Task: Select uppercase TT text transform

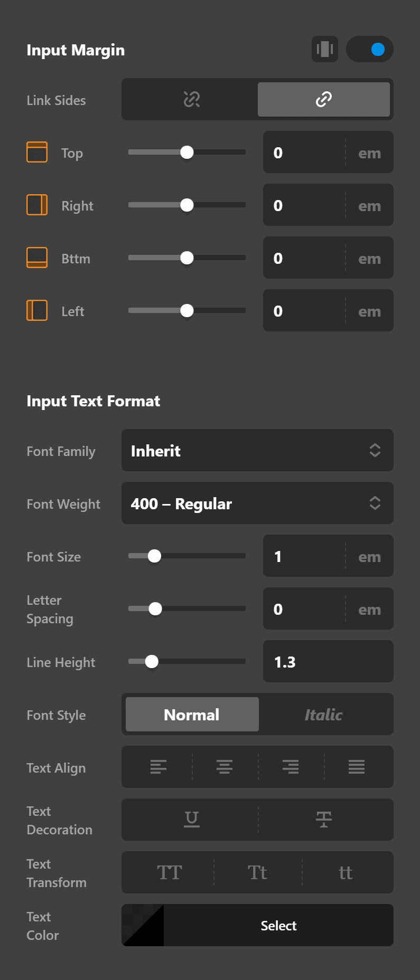Action: coord(168,872)
